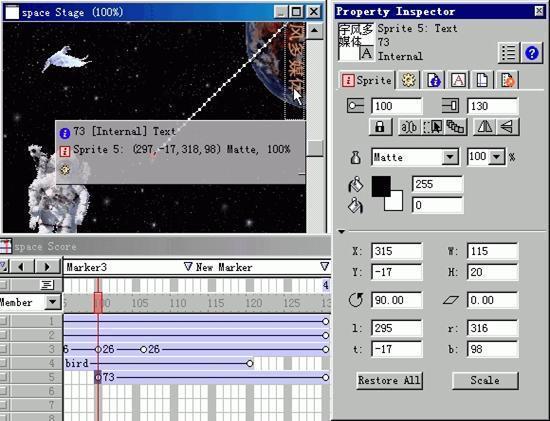Open the Member display dropdown in Score
This screenshot has width=550, height=421.
tap(53, 302)
